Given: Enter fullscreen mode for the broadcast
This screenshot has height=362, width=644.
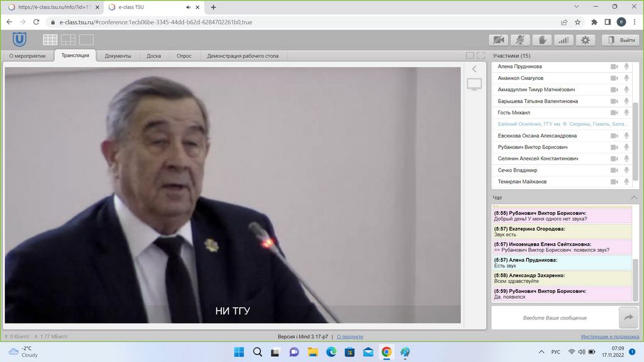Looking at the screenshot, I should 480,55.
